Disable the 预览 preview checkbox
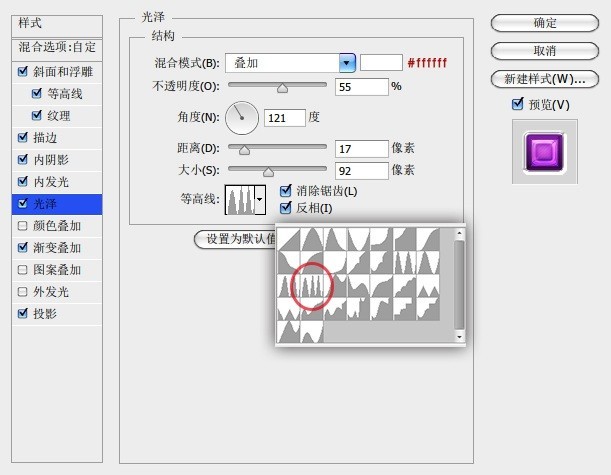The height and width of the screenshot is (475, 611). [x=517, y=104]
